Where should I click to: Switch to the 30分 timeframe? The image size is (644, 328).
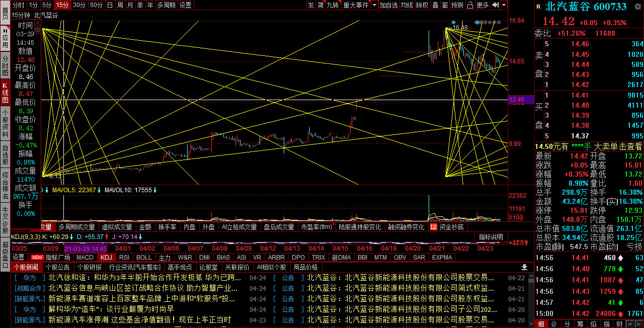pyautogui.click(x=79, y=5)
